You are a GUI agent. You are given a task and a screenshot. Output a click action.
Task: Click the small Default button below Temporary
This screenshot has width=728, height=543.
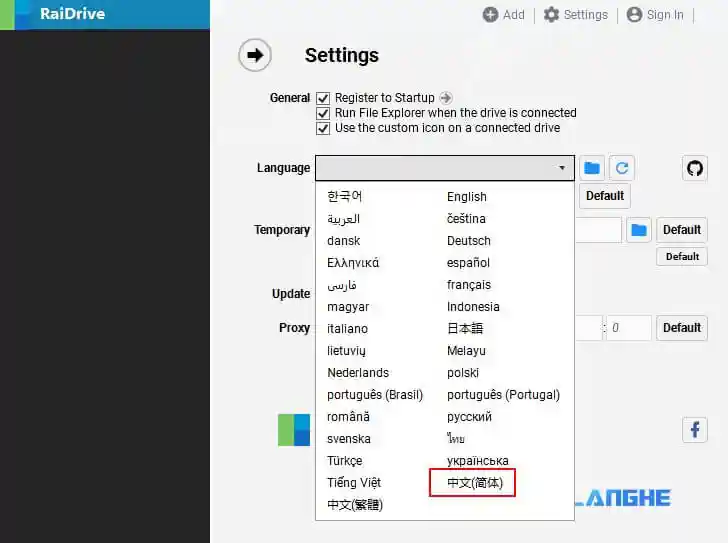[x=682, y=257]
